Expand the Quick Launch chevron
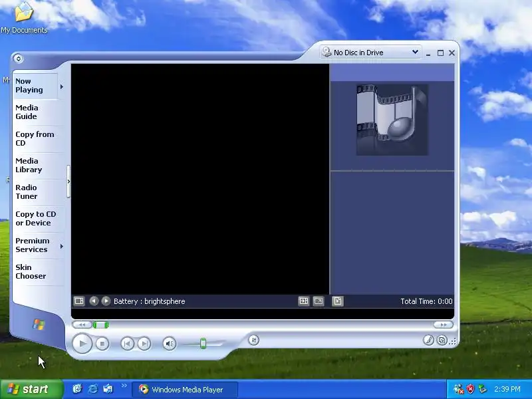The width and height of the screenshot is (532, 399). coord(124,386)
